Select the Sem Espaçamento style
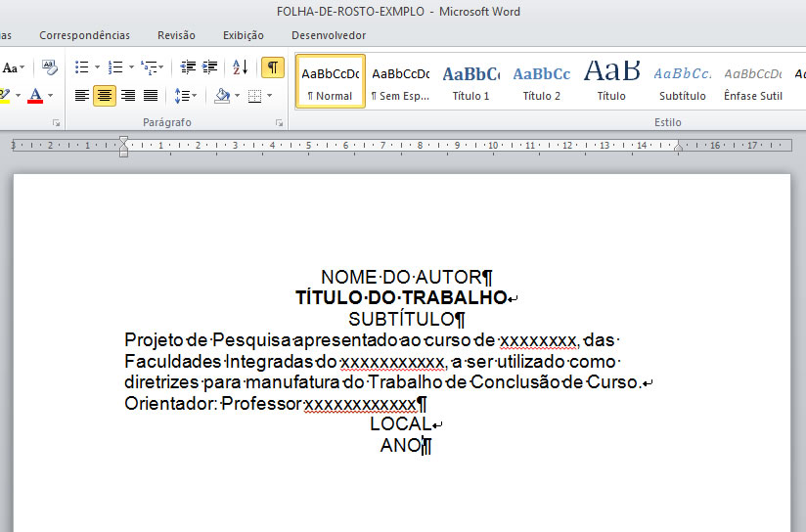This screenshot has width=806, height=532. pos(400,81)
